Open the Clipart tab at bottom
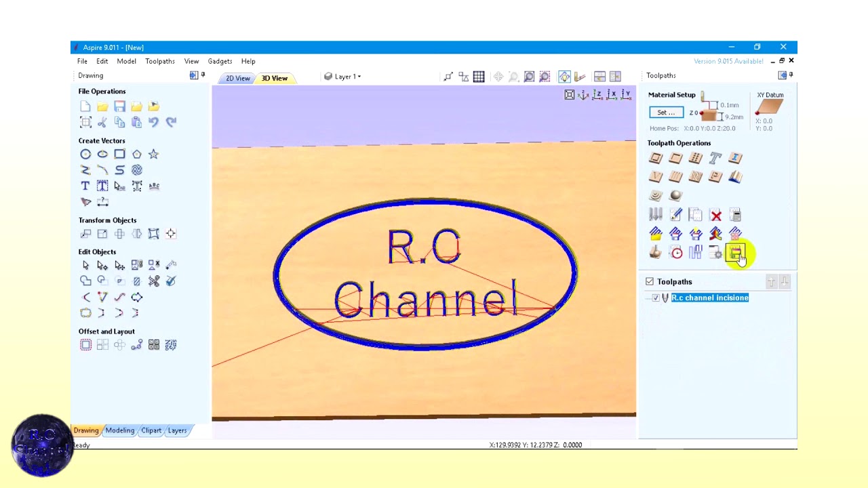 click(151, 430)
